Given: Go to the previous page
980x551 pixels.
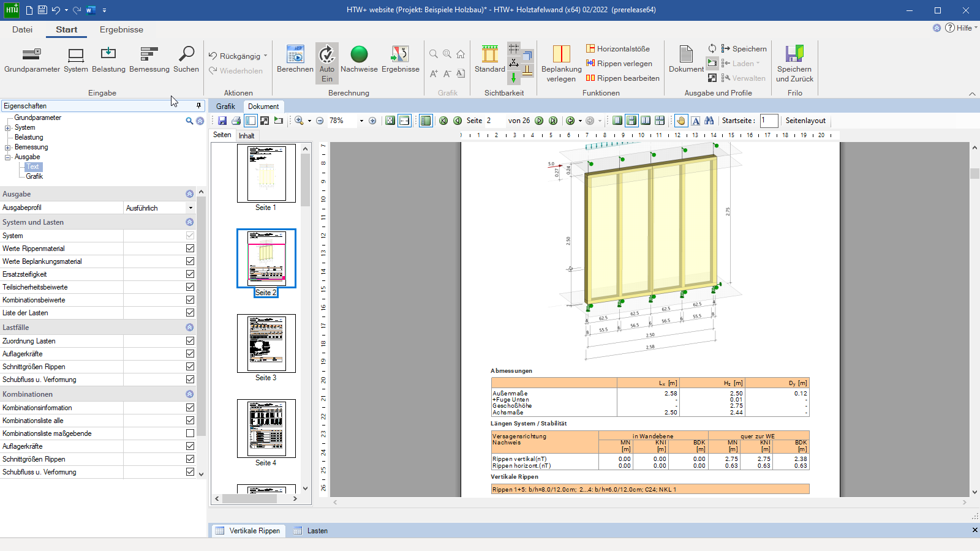Looking at the screenshot, I should click(458, 121).
